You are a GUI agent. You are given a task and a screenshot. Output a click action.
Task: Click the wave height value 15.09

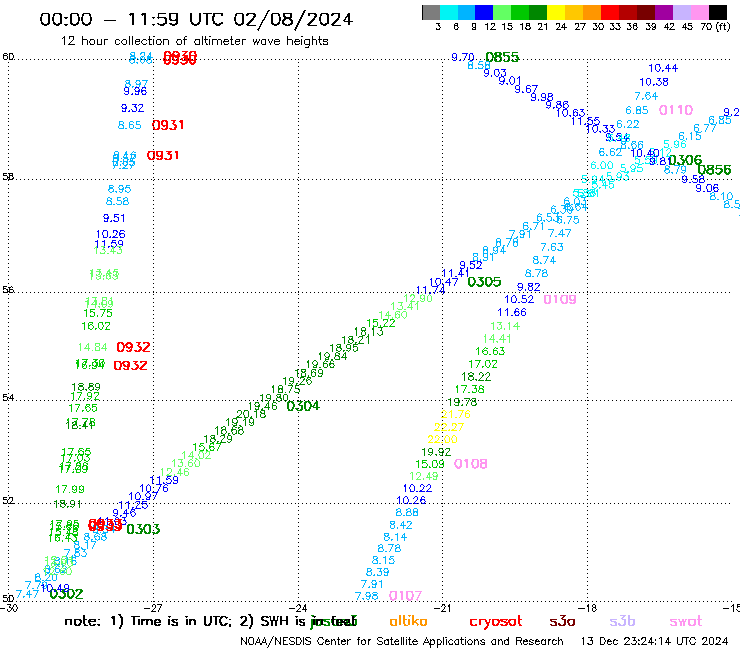429,464
